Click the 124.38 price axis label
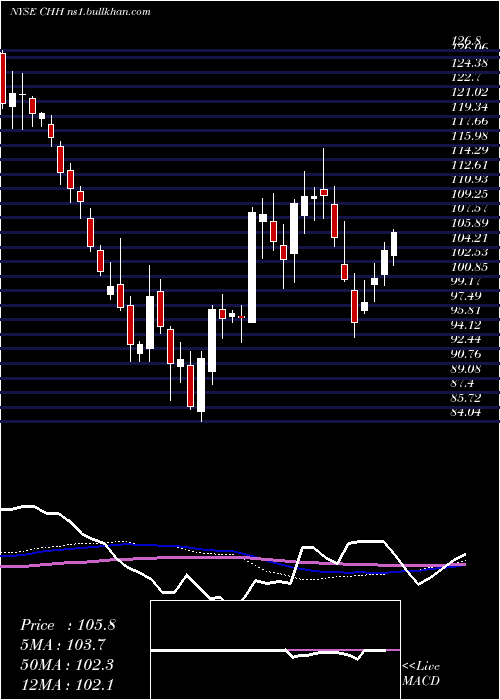This screenshot has height=700, width=500. [x=469, y=63]
